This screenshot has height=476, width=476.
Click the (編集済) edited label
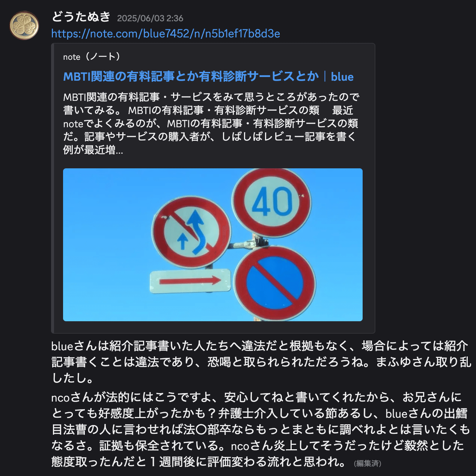[368, 463]
